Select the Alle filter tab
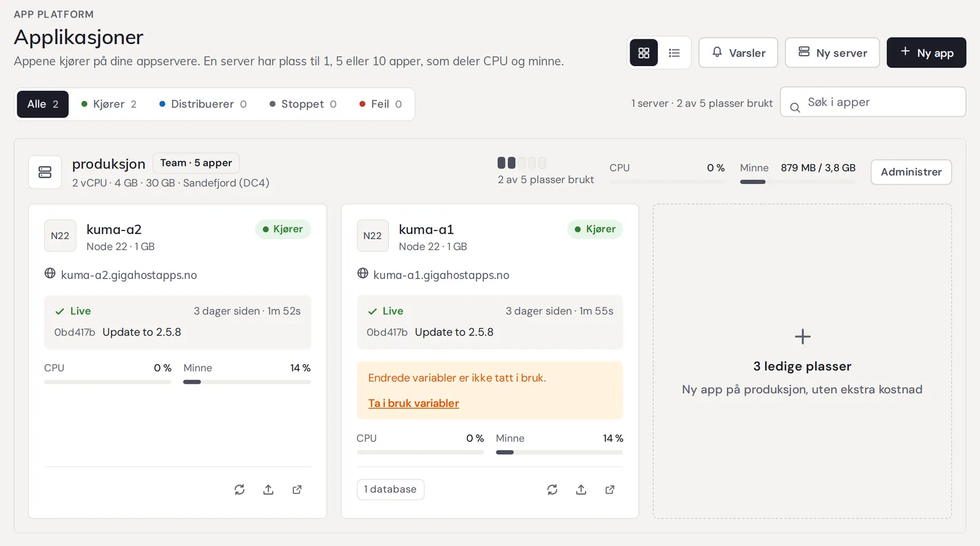 coord(43,104)
